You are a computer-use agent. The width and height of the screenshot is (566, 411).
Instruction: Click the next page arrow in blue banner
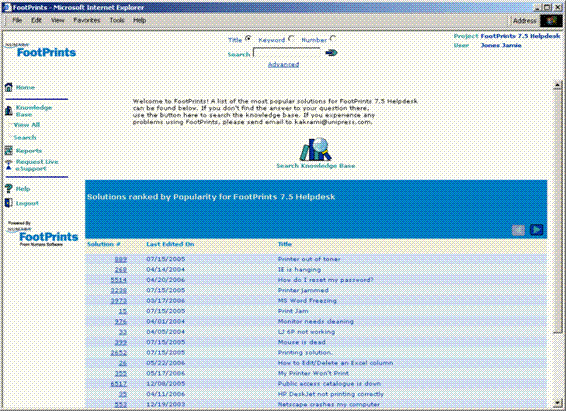point(536,229)
